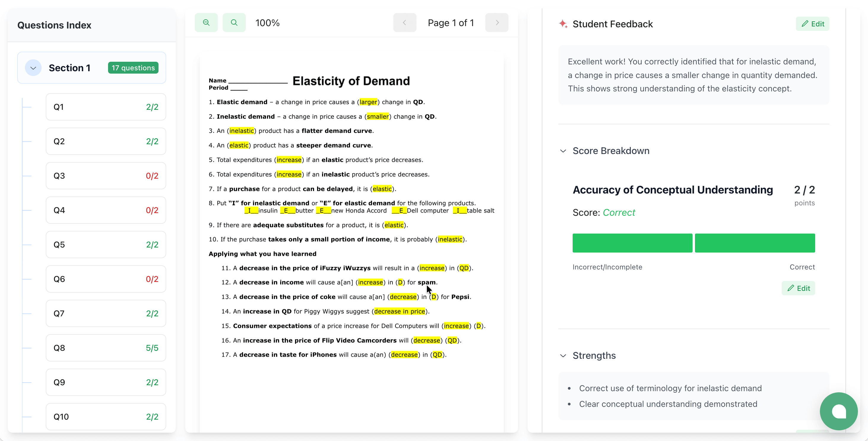
Task: Open the document zoom search tool
Action: (234, 22)
